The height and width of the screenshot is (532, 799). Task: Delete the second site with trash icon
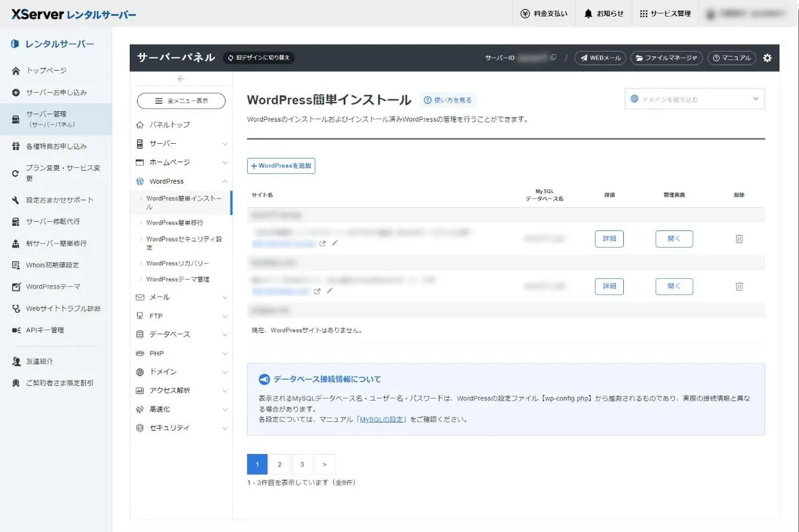click(739, 286)
